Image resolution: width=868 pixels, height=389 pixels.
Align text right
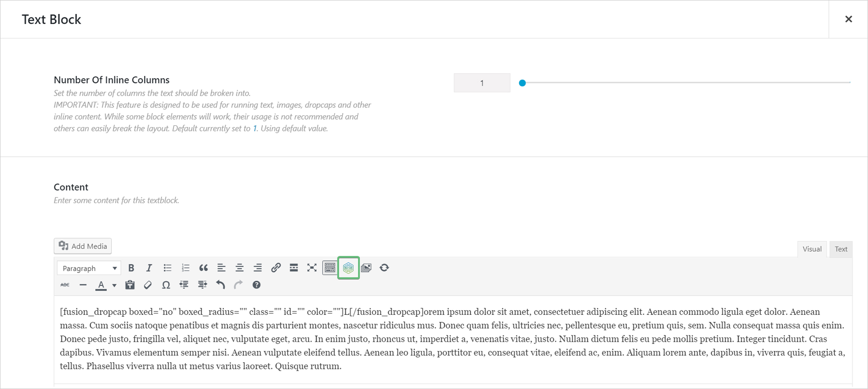pos(258,268)
